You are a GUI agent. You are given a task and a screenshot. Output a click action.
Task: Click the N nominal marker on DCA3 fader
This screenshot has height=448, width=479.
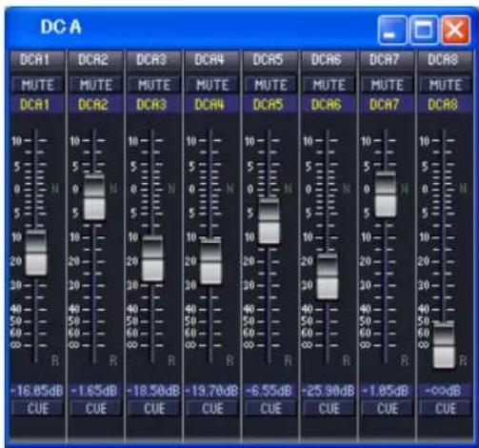click(171, 189)
